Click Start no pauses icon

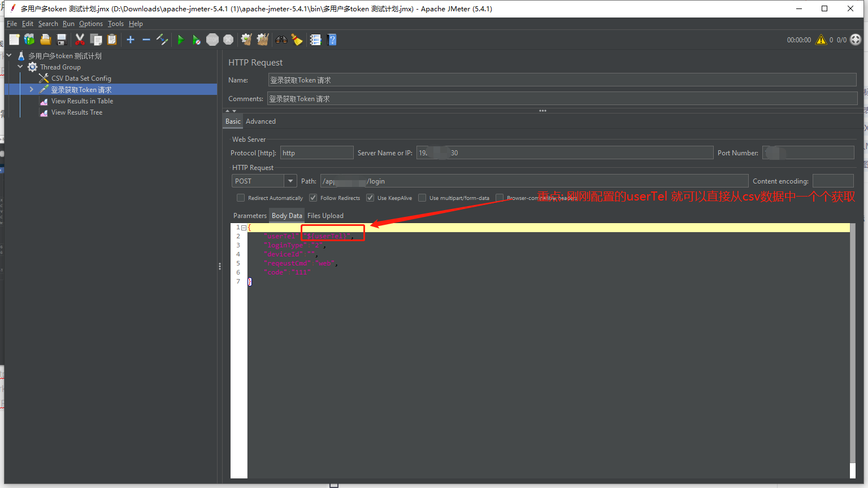(196, 40)
